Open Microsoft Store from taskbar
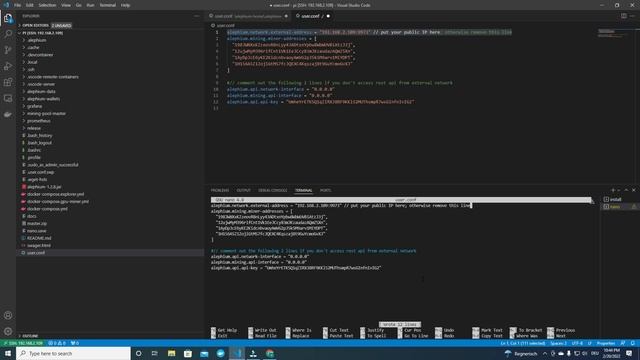 [x=188, y=353]
